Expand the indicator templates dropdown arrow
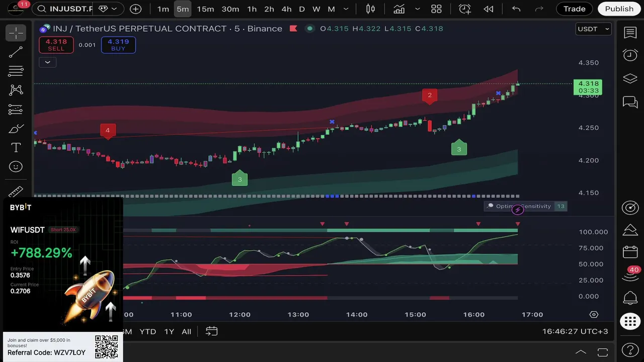This screenshot has width=644, height=362. [x=418, y=9]
